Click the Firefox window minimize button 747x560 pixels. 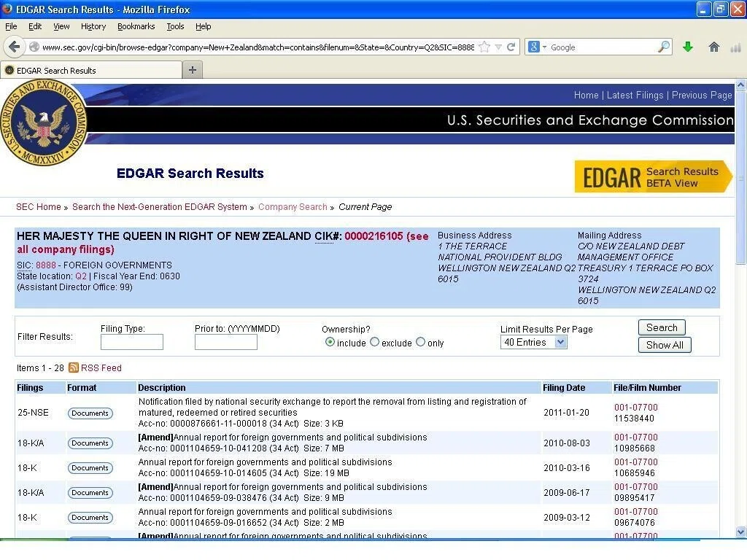click(704, 9)
